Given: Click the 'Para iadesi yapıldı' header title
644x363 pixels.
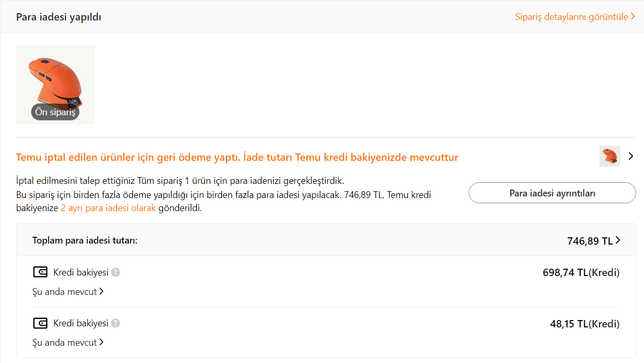Looking at the screenshot, I should (x=59, y=17).
